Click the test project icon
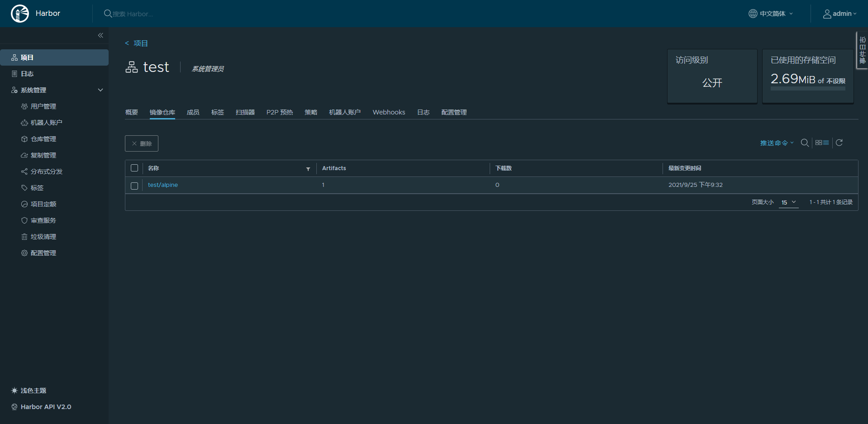Screen dimensions: 868x424 [x=132, y=67]
